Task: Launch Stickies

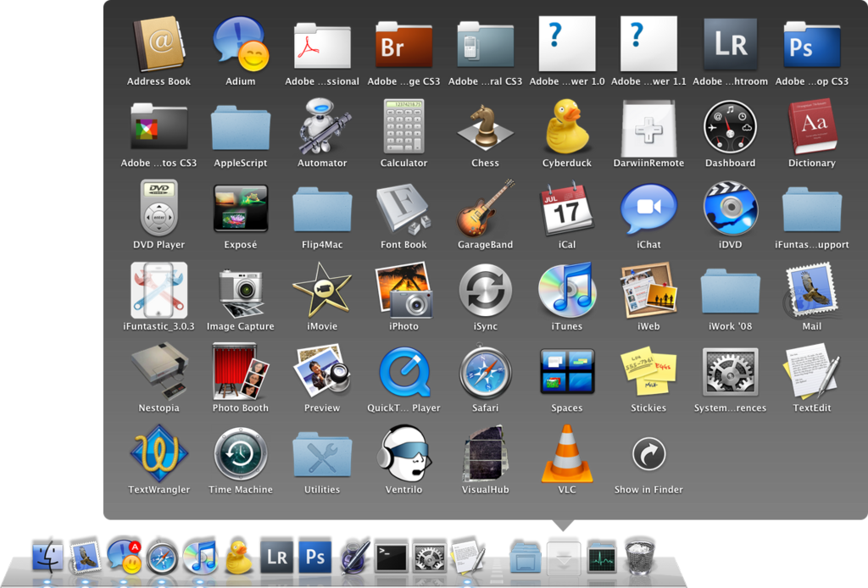Action: (648, 371)
